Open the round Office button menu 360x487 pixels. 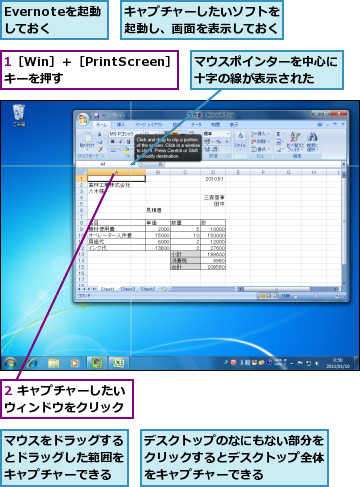(83, 119)
